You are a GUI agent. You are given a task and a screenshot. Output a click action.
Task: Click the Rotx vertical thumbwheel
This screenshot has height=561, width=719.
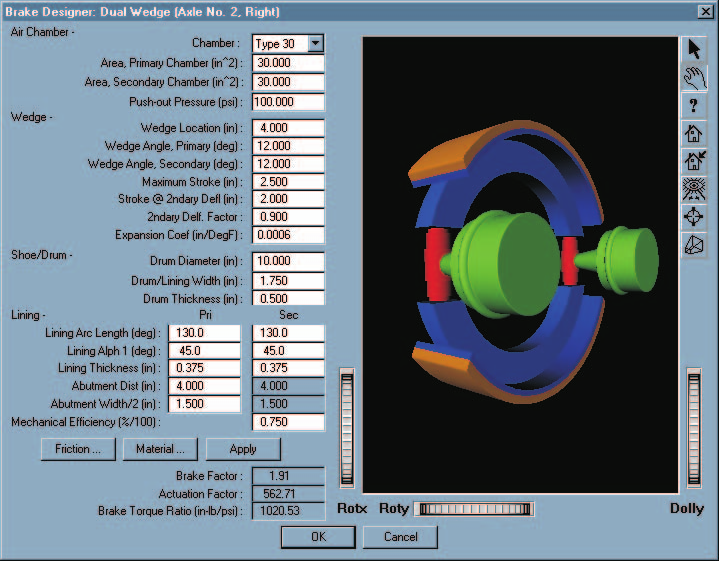coord(347,428)
